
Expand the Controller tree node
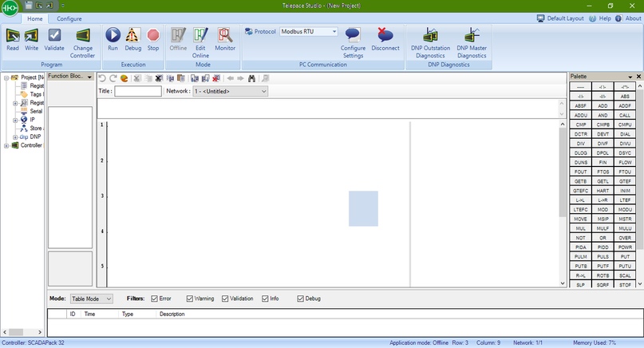(6, 145)
